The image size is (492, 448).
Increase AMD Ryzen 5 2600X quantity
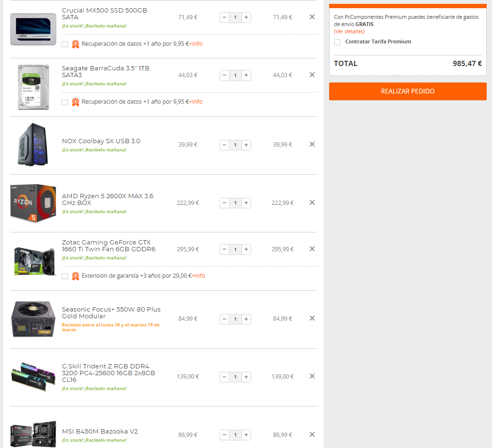pos(246,203)
